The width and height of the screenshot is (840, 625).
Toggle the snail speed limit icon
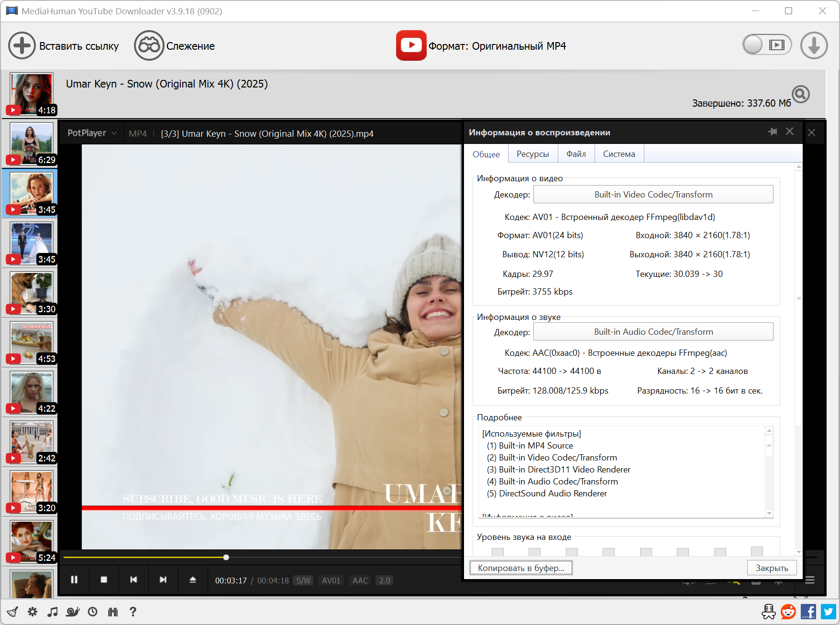click(73, 612)
